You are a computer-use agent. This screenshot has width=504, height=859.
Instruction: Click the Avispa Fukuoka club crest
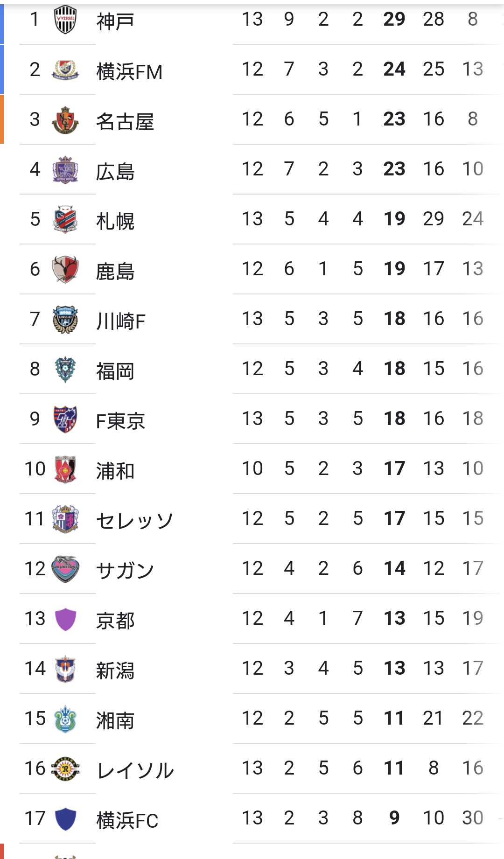(65, 370)
